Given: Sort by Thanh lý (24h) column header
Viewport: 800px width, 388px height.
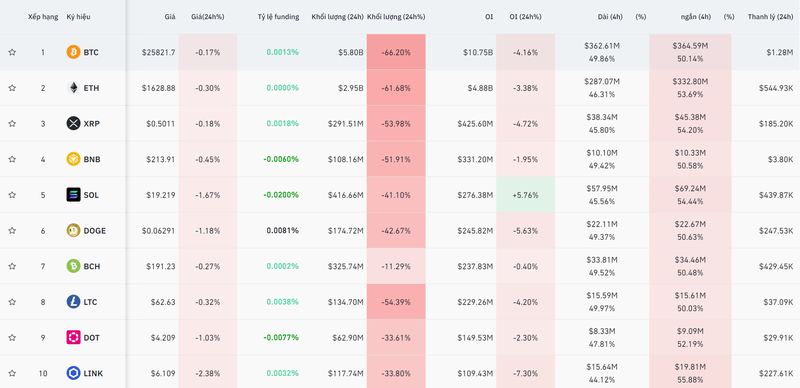Looking at the screenshot, I should (770, 17).
